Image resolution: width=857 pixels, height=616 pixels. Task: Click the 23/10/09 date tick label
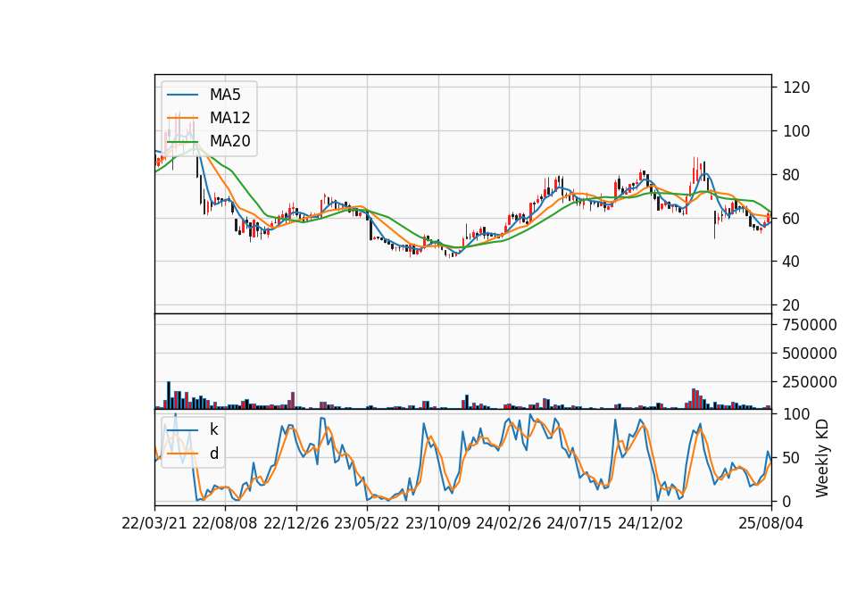[x=437, y=523]
